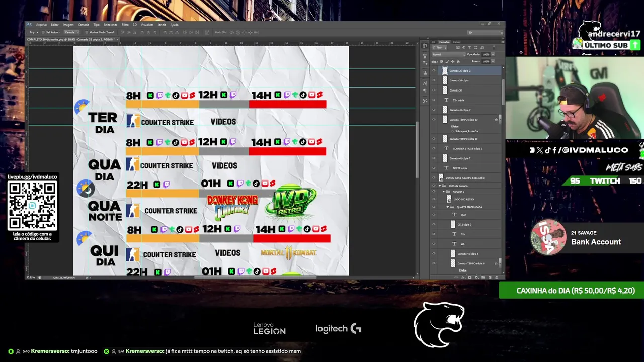Viewport: 644px width, 362px height.
Task: Open the Preench. fill dropdown arrow
Action: tap(493, 61)
